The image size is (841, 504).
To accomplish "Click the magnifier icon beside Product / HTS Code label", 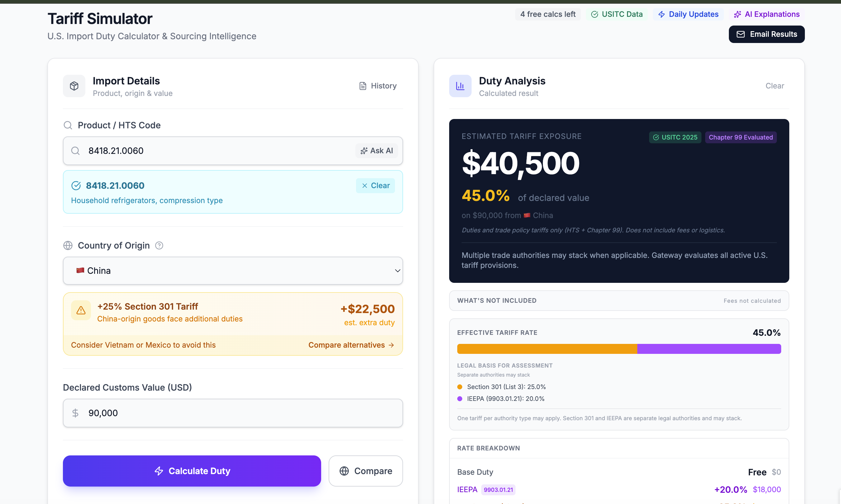I will (68, 125).
